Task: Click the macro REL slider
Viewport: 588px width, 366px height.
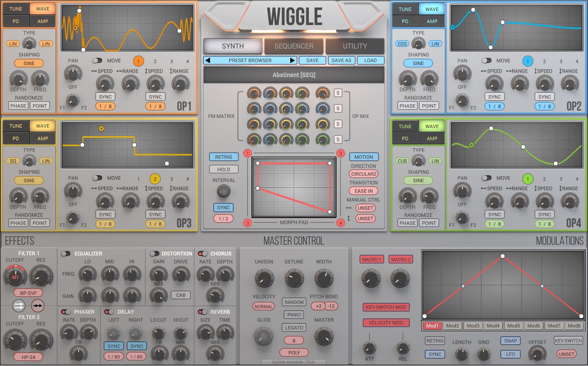Action: pos(403,347)
